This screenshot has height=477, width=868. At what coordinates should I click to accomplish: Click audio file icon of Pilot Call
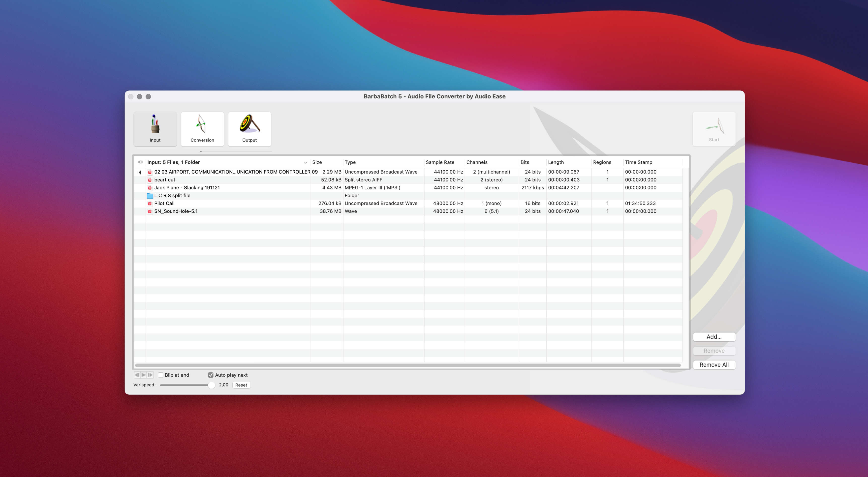pos(150,204)
